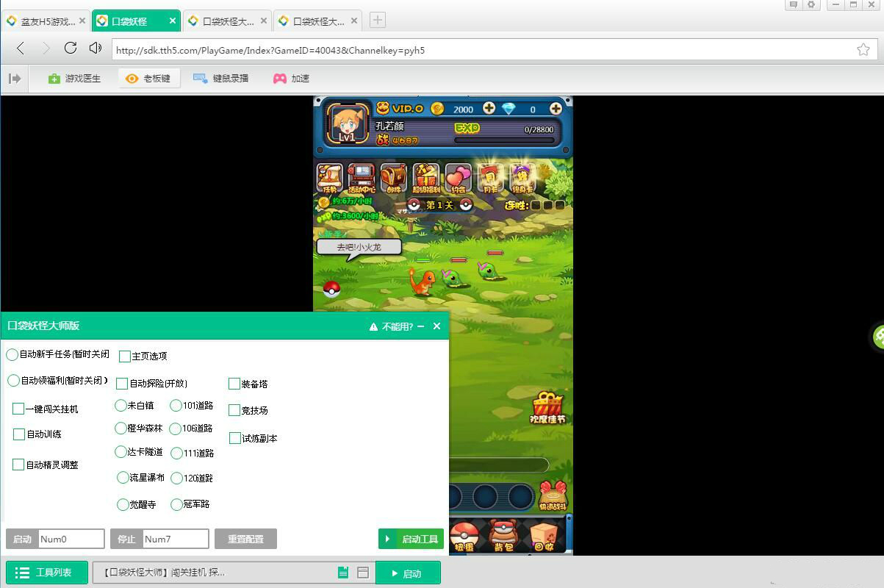Image resolution: width=884 pixels, height=588 pixels.
Task: Open the 约会 hearts icon
Action: pos(459,179)
